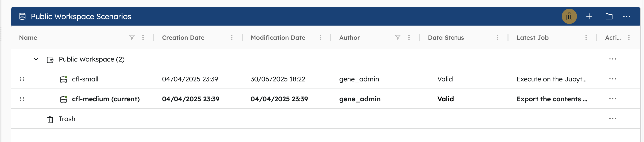Click the drag handle beside cfl-medium
This screenshot has width=644, height=142.
(x=23, y=99)
